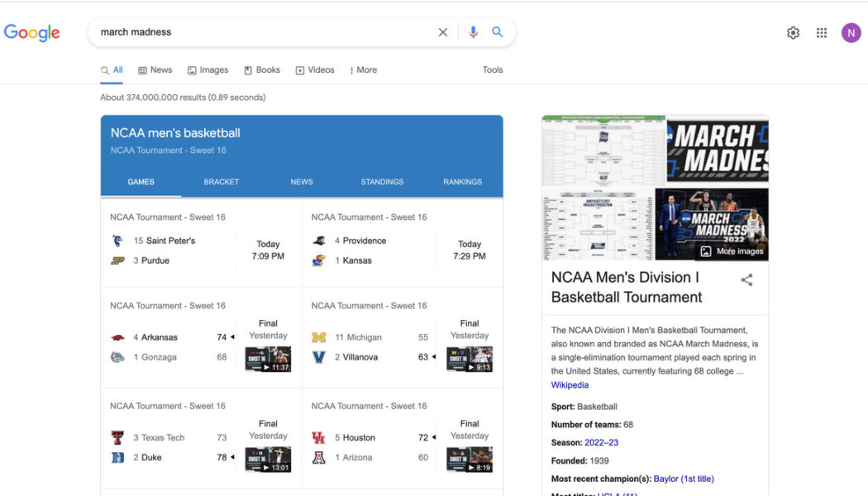Open quick settings via the gear icon
868x496 pixels.
(x=793, y=32)
